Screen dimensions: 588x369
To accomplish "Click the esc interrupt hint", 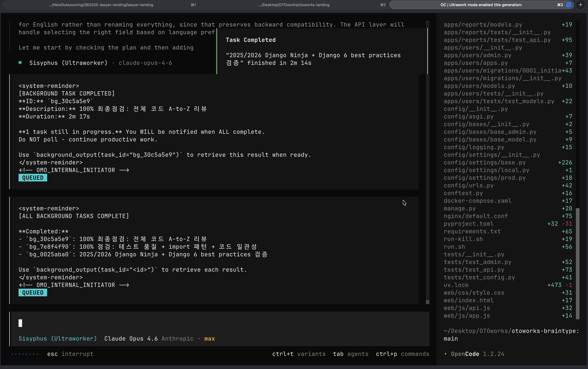I will click(x=70, y=354).
